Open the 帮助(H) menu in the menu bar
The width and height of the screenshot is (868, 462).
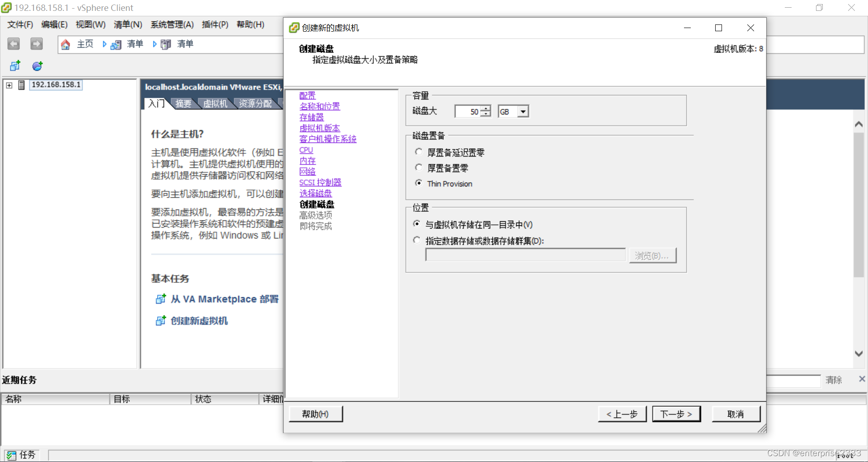[x=250, y=24]
